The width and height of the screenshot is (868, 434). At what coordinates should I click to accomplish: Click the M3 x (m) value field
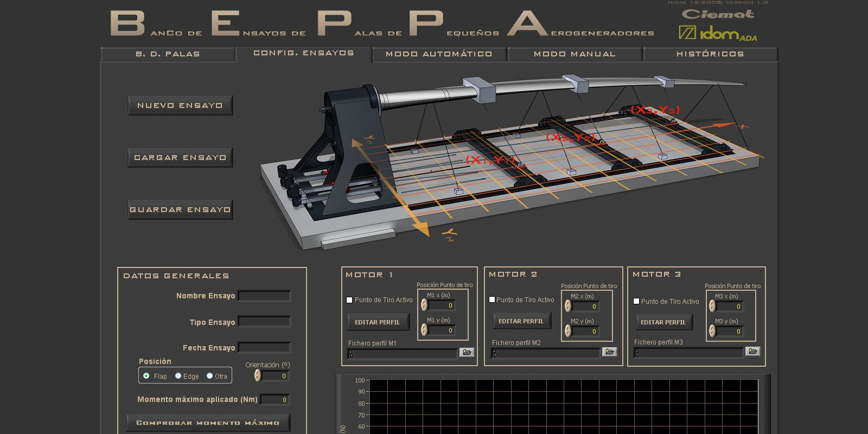click(730, 307)
